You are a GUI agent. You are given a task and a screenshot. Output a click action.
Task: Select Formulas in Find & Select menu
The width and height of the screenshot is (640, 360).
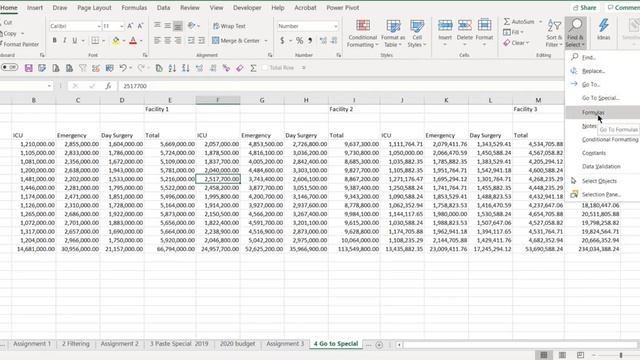603,112
